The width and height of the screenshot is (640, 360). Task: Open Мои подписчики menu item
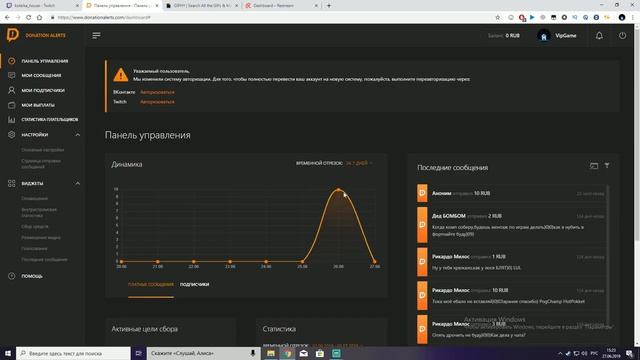[42, 90]
